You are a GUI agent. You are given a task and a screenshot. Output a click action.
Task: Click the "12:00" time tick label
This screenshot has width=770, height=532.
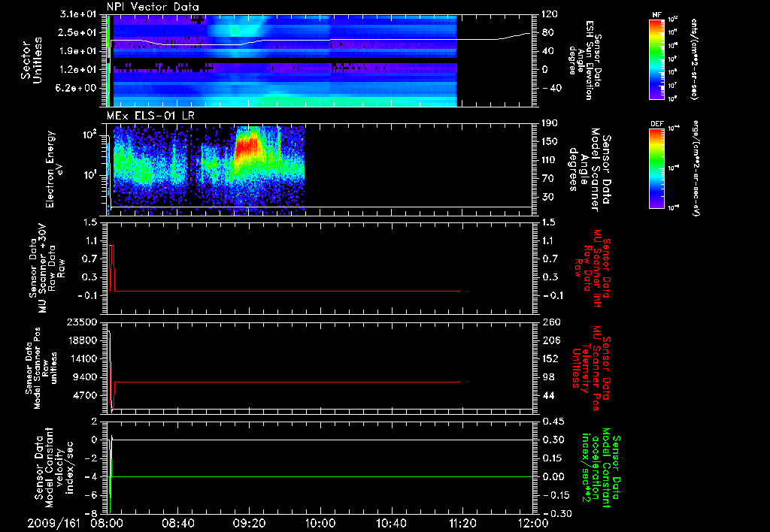pos(533,523)
